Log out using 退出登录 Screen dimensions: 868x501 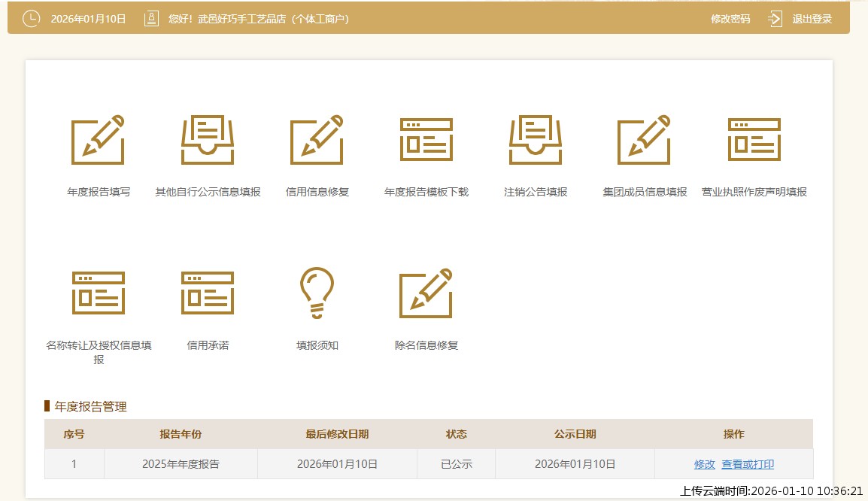click(x=812, y=19)
